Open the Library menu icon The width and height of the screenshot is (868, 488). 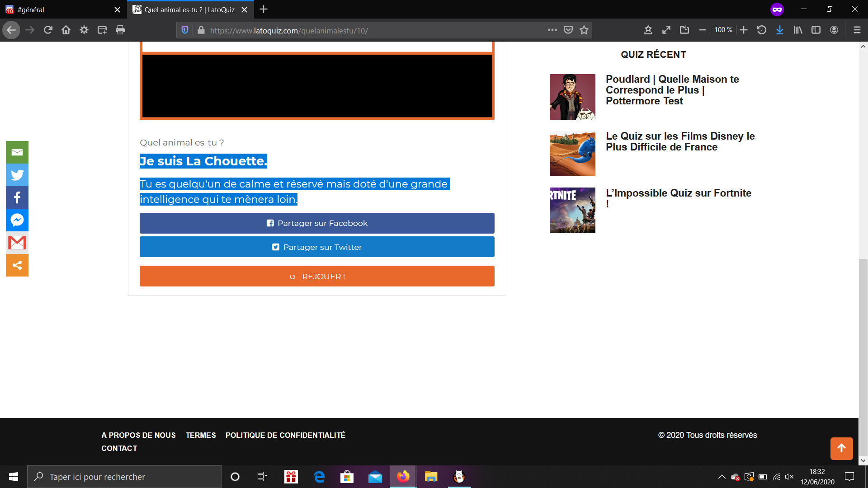point(797,30)
